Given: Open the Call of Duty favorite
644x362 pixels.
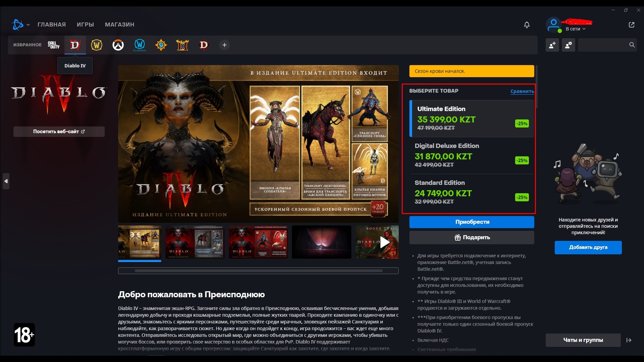Looking at the screenshot, I should [x=54, y=45].
